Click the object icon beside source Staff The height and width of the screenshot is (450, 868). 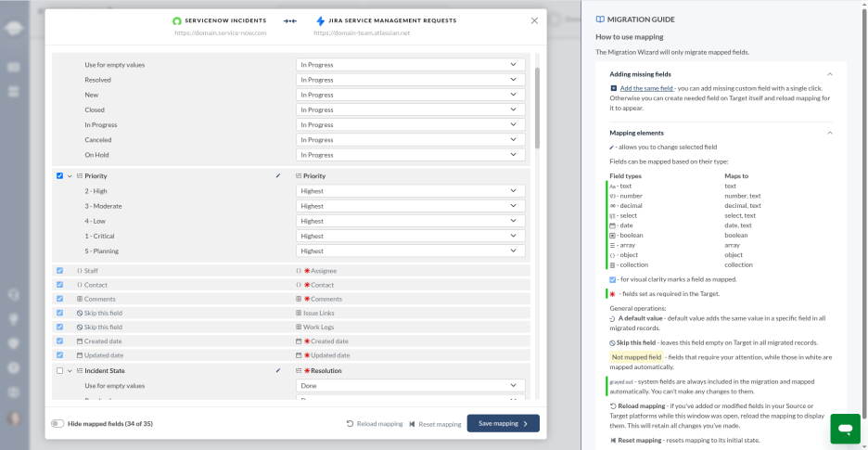pyautogui.click(x=80, y=270)
